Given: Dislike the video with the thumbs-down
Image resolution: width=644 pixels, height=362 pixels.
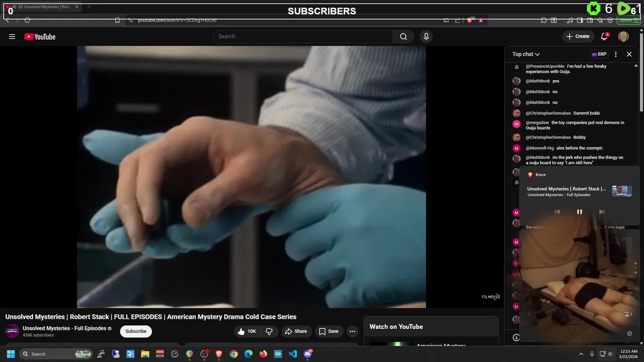Looking at the screenshot, I should [269, 331].
